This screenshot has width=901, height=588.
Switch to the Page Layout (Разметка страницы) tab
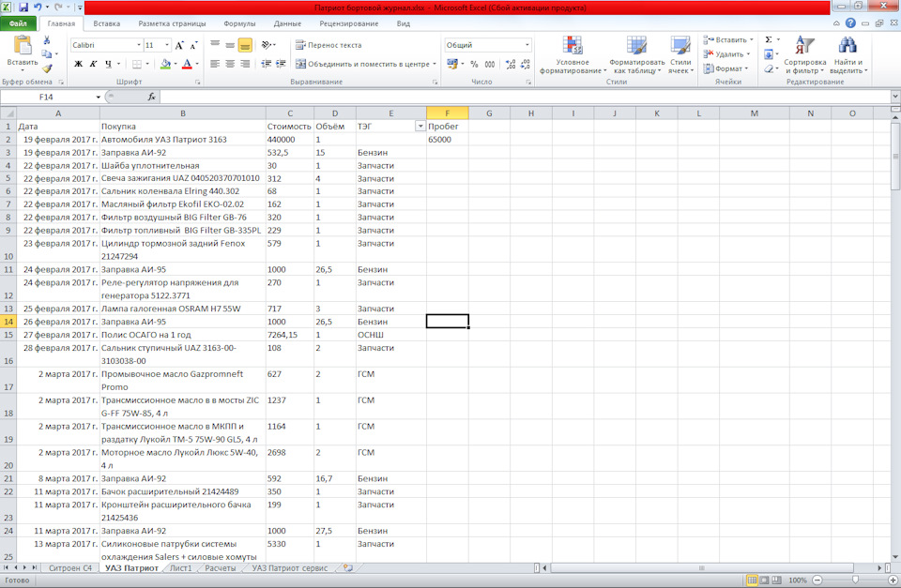coord(172,23)
